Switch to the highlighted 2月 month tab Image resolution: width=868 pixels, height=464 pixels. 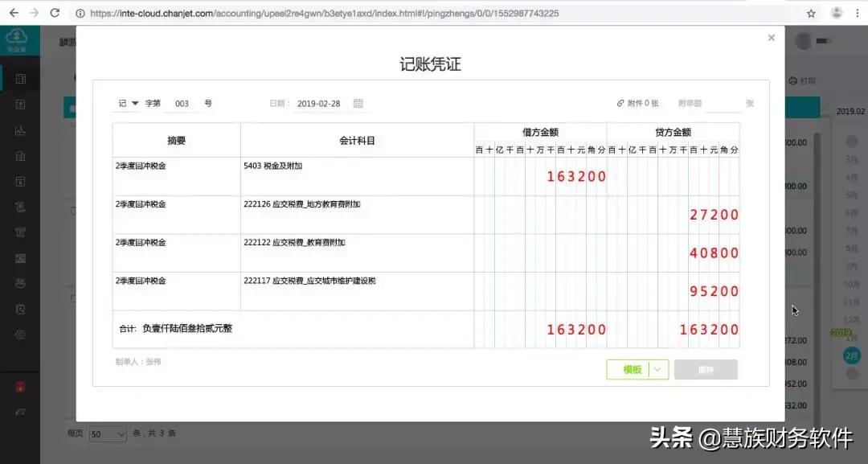tap(850, 354)
